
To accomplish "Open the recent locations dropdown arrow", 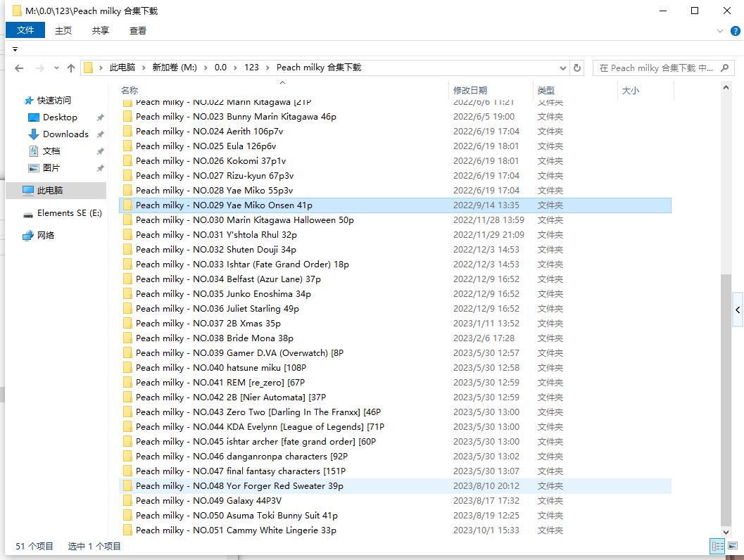I will coord(56,68).
